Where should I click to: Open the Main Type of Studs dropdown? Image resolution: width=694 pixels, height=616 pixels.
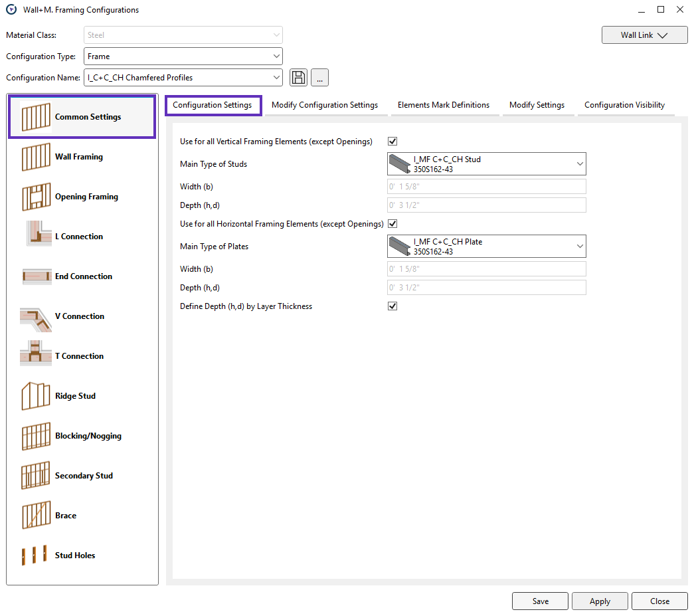(486, 164)
